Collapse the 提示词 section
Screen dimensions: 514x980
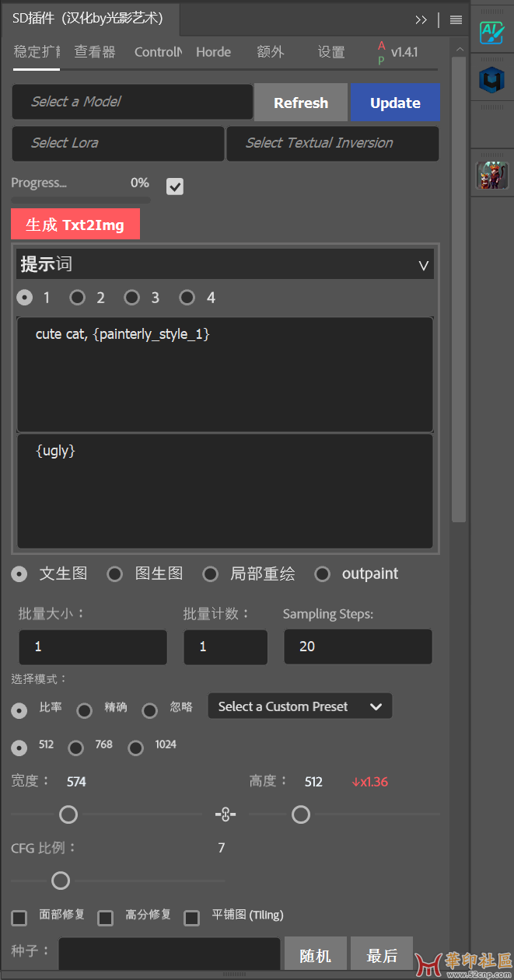tap(424, 265)
